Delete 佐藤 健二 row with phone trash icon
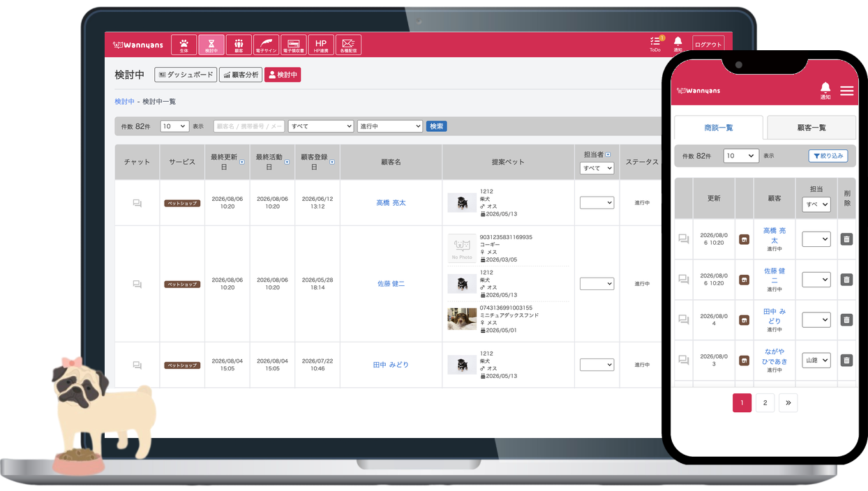Viewport: 868px width, 491px height. pyautogui.click(x=846, y=280)
